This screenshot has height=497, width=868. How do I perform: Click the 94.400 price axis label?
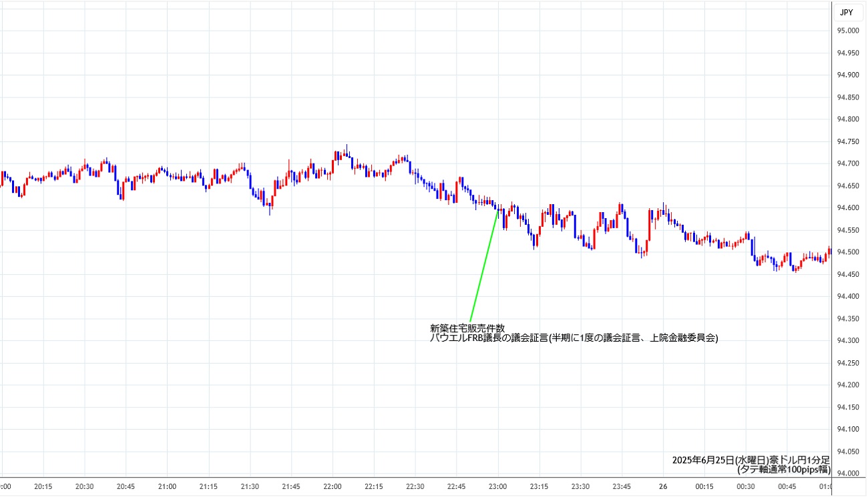point(849,296)
